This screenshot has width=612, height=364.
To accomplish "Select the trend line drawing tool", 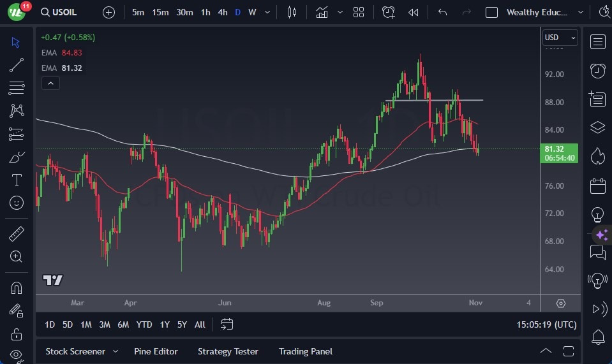I will (17, 65).
